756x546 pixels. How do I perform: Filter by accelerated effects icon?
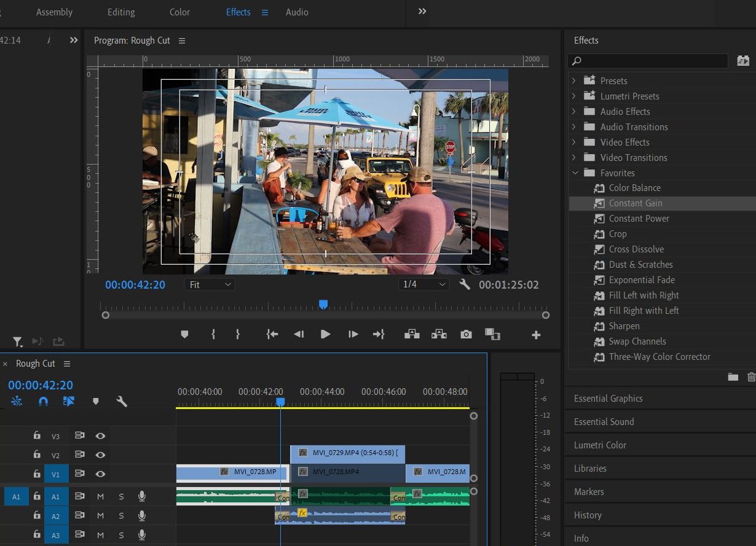coord(743,60)
